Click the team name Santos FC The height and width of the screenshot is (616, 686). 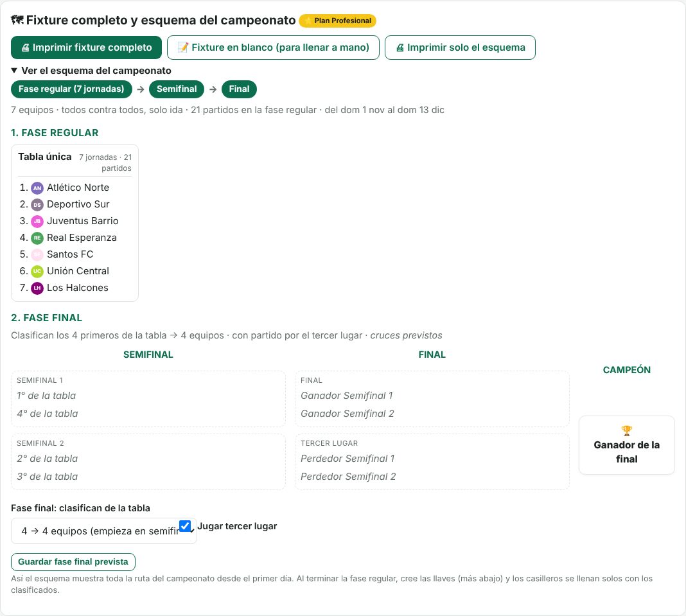click(70, 254)
